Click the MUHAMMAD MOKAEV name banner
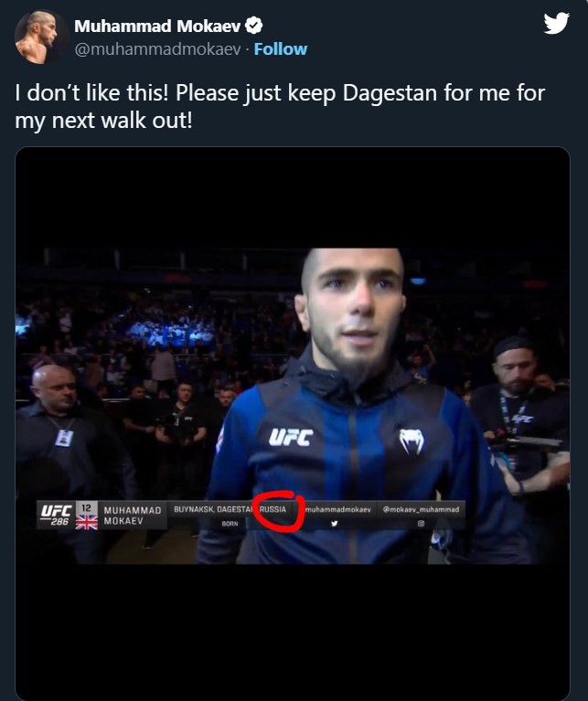The image size is (588, 701). point(133,515)
